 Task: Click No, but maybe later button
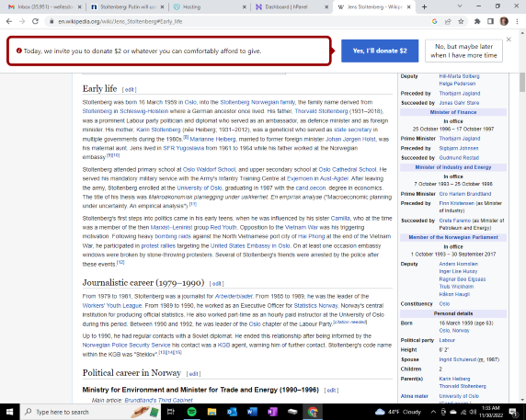pos(464,51)
